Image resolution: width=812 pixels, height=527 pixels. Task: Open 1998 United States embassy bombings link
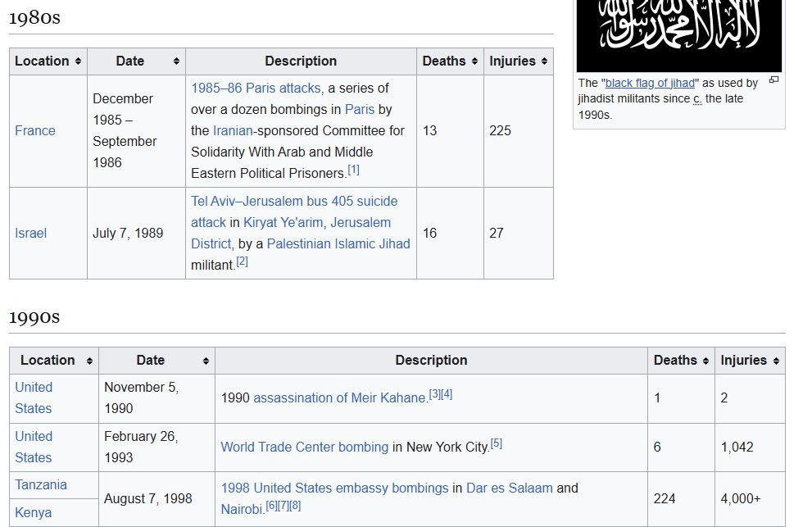point(334,488)
